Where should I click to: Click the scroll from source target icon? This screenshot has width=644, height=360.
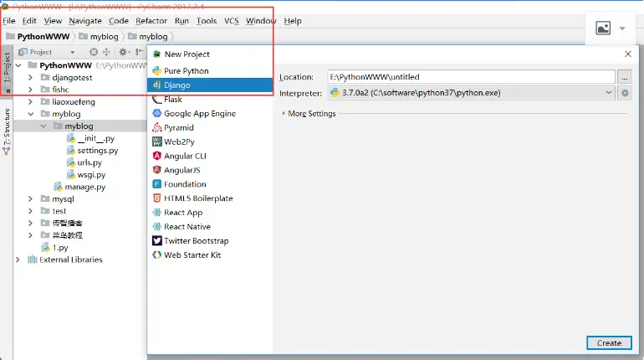[x=94, y=52]
